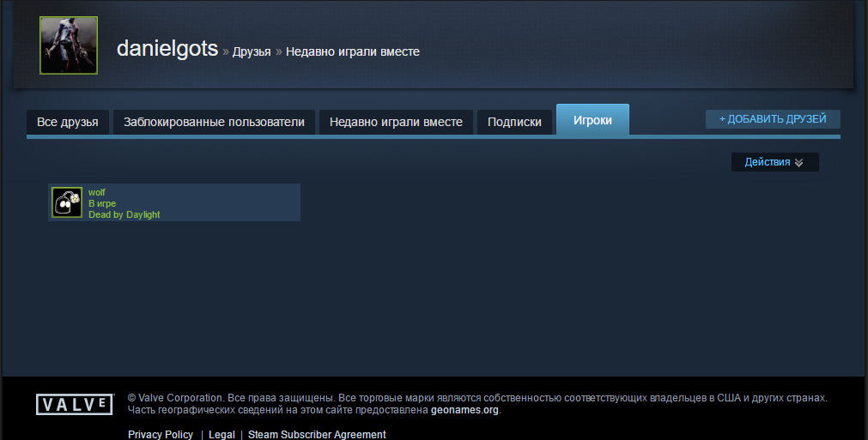The image size is (868, 440).
Task: Open danielgots profile avatar image
Action: pyautogui.click(x=69, y=45)
